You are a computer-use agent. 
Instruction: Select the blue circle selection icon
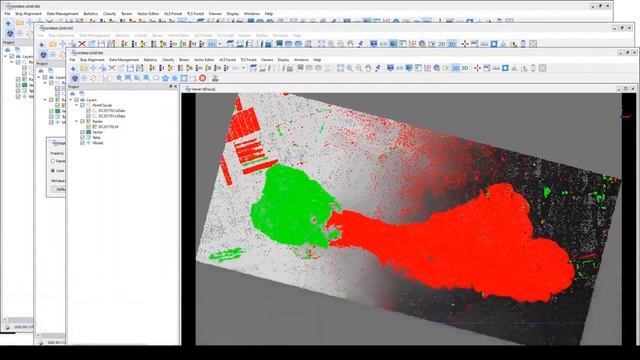175,78
